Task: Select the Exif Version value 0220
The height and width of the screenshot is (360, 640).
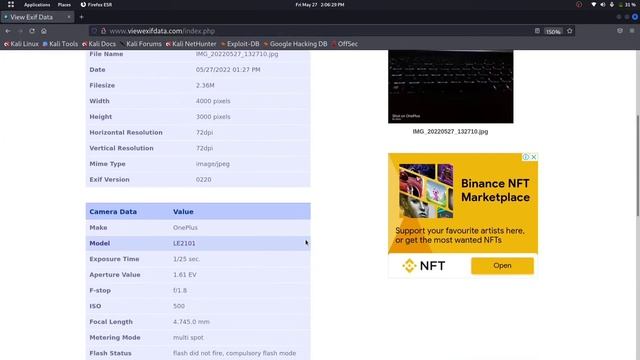Action: 203,180
